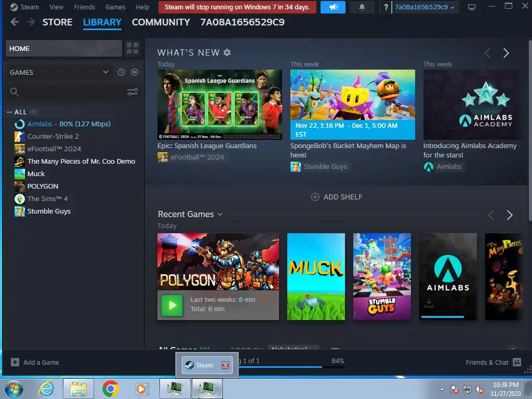The image size is (532, 399).
Task: Launch Internet Explorer from taskbar
Action: click(x=46, y=389)
